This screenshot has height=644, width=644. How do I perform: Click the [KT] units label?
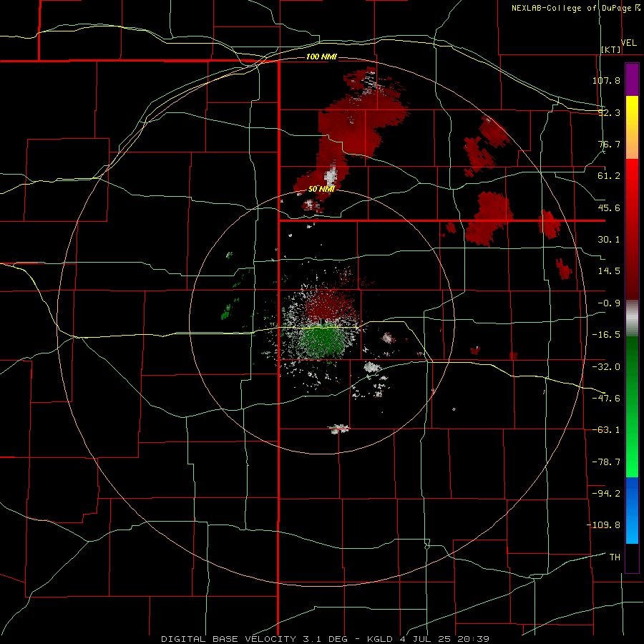[611, 49]
